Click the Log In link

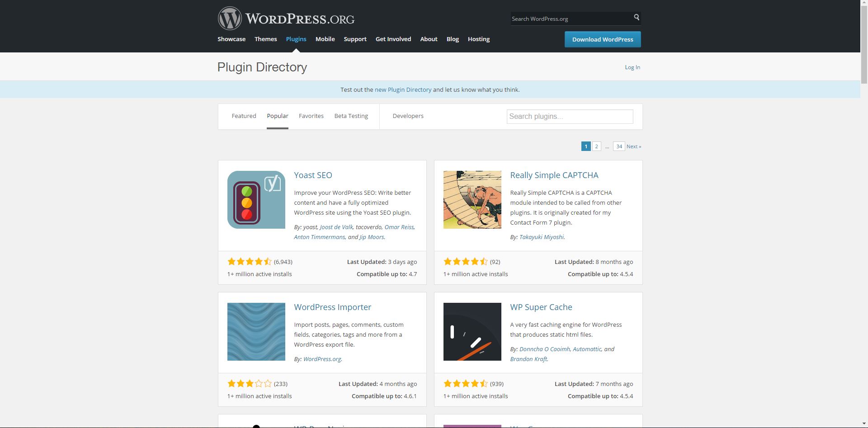(x=632, y=67)
